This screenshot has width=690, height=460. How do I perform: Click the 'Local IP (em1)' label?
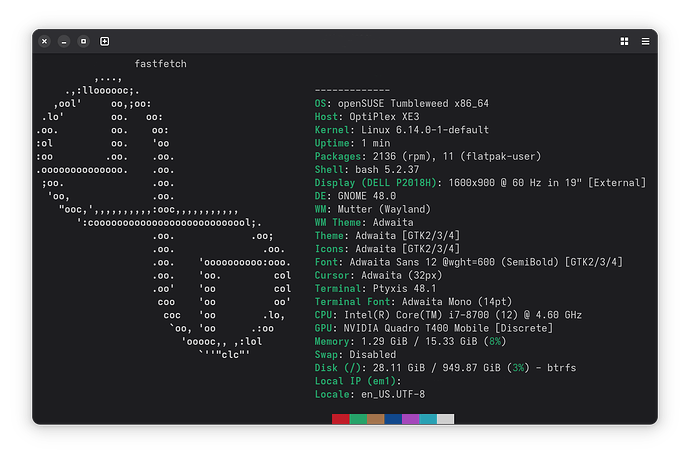coord(355,381)
